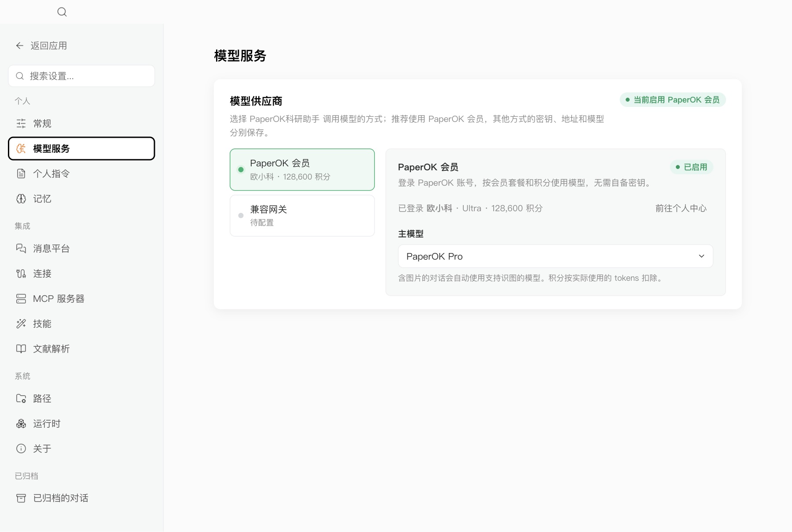Select 模型服务 in the sidebar
Screen dimensions: 792x532
(81, 149)
